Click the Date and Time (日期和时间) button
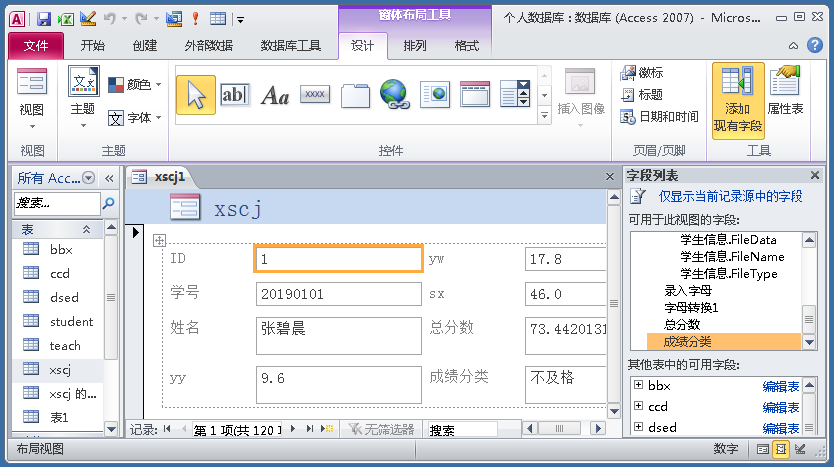 pyautogui.click(x=660, y=116)
